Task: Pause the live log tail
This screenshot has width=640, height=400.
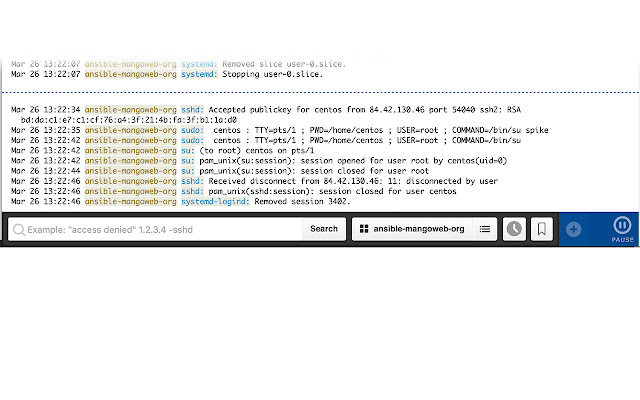Action: pyautogui.click(x=622, y=229)
